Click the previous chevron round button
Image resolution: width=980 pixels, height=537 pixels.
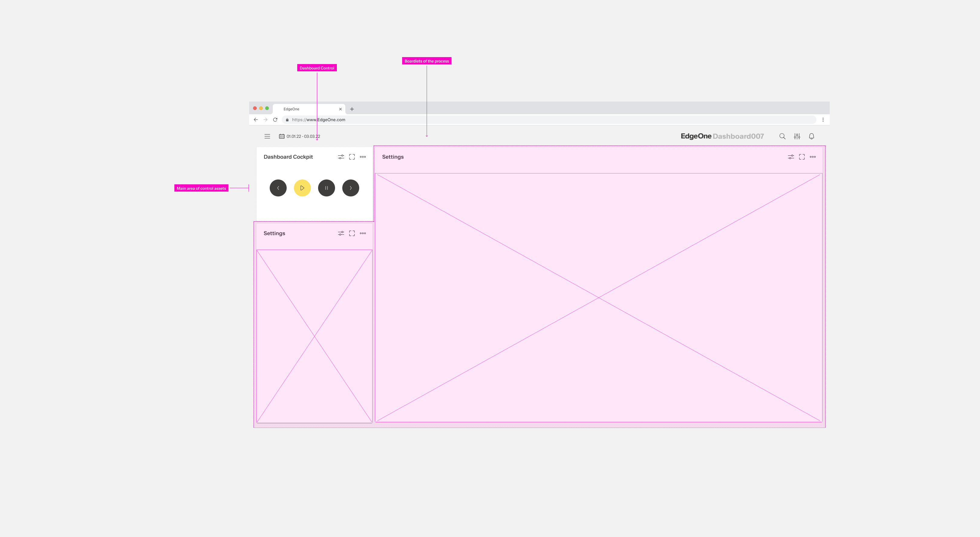278,188
